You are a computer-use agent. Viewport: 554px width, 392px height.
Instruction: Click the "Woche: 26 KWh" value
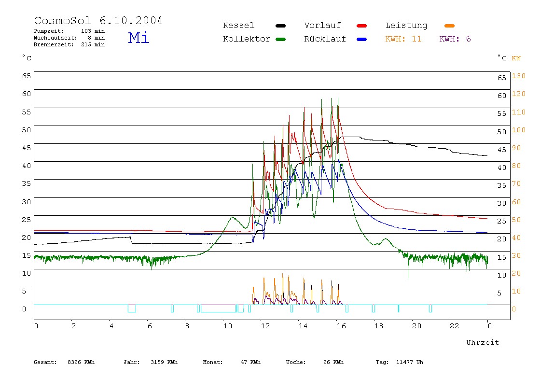[315, 362]
